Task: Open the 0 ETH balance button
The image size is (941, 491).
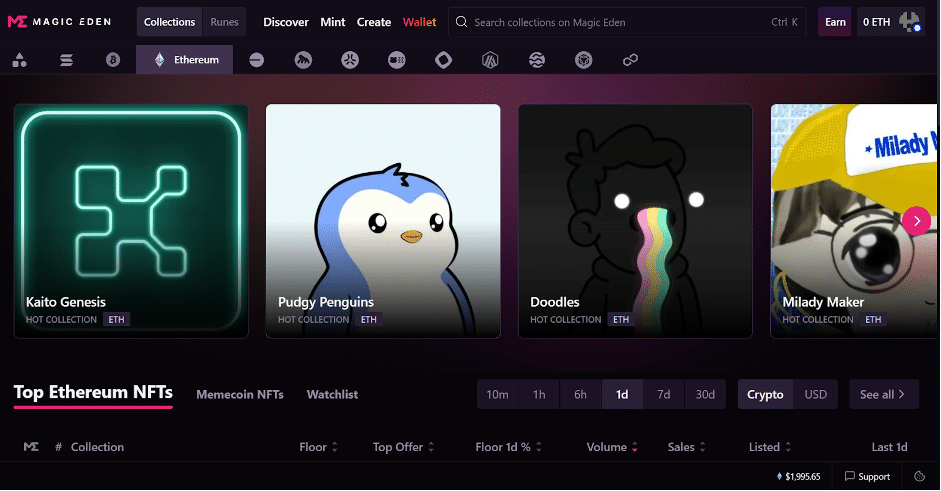Action: (877, 22)
